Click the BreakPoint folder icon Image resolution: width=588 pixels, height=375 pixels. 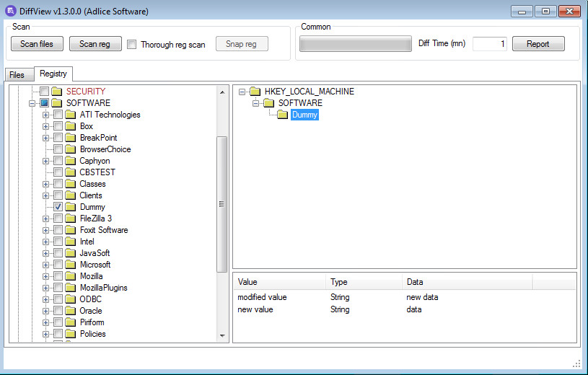click(71, 138)
